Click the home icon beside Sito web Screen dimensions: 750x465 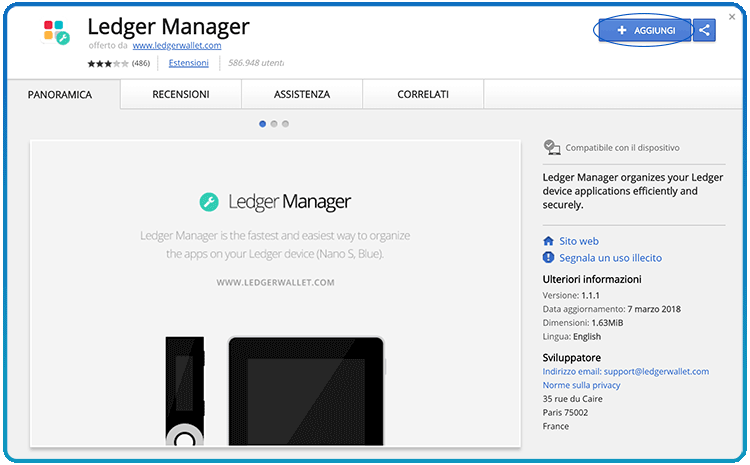coord(549,241)
